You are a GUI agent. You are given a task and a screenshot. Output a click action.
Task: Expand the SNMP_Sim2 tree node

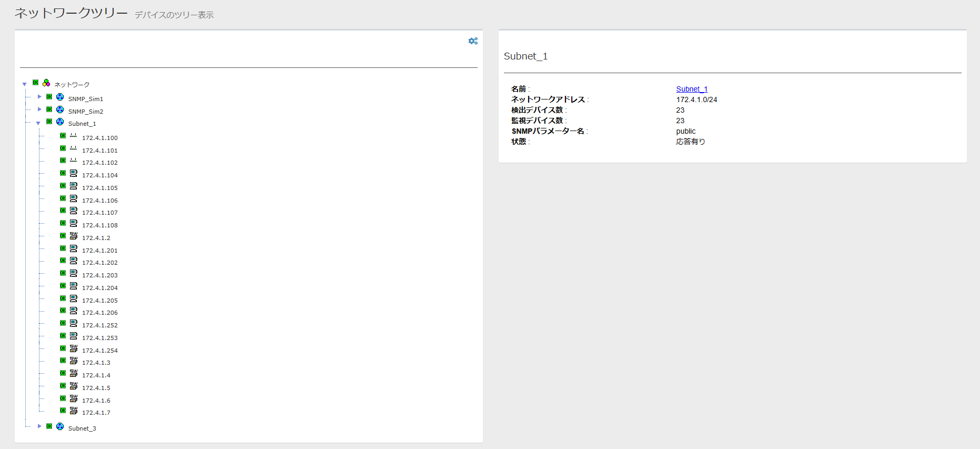[x=39, y=109]
